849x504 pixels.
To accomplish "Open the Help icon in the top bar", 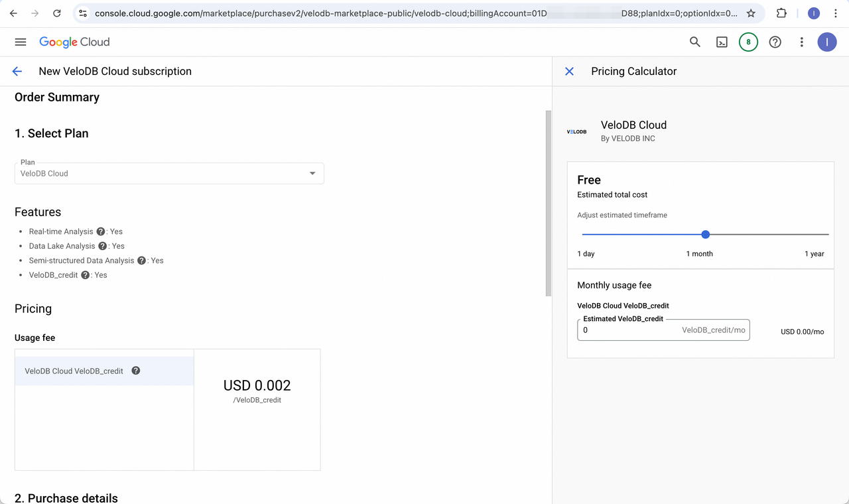I will [775, 42].
